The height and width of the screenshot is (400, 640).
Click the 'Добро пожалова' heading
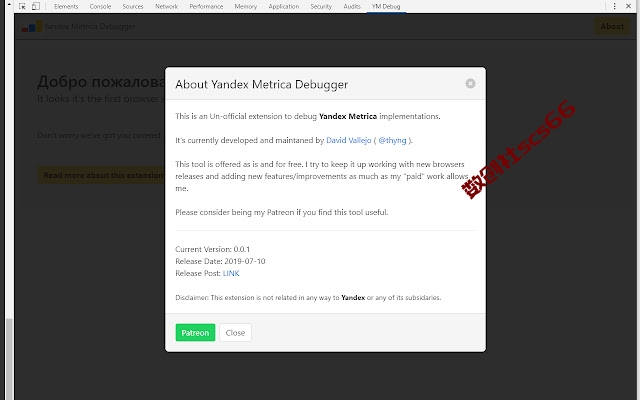point(101,82)
